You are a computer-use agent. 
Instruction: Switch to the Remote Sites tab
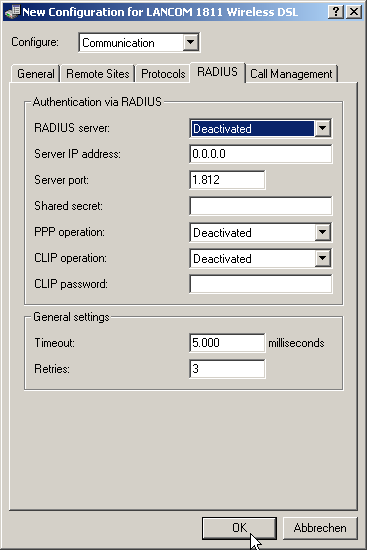98,74
